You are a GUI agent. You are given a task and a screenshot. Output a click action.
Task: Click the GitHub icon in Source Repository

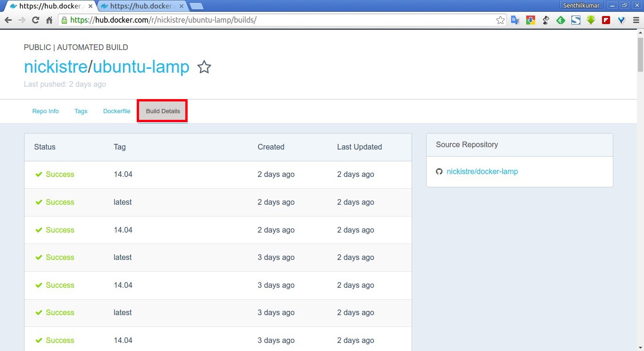tap(439, 172)
